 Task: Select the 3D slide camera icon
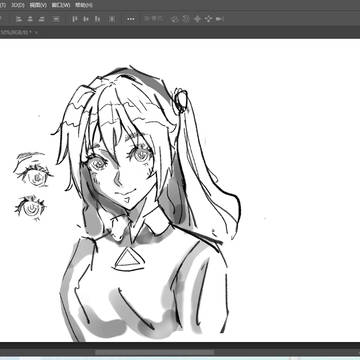pyautogui.click(x=208, y=19)
